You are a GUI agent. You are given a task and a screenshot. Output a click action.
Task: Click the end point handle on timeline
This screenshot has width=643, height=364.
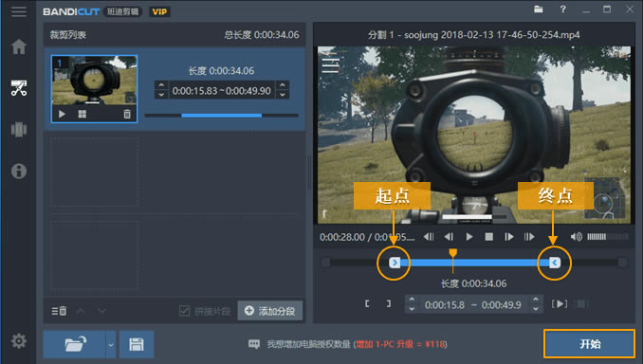(x=555, y=263)
